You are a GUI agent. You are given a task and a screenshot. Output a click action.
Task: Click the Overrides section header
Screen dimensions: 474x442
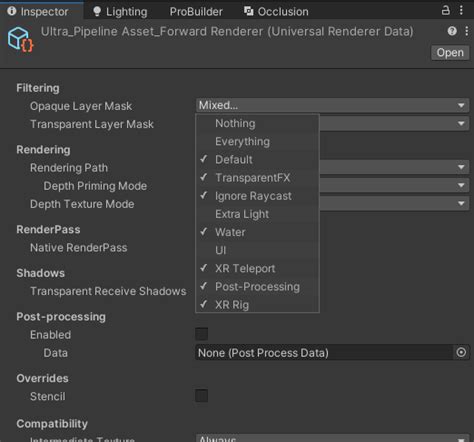click(42, 378)
